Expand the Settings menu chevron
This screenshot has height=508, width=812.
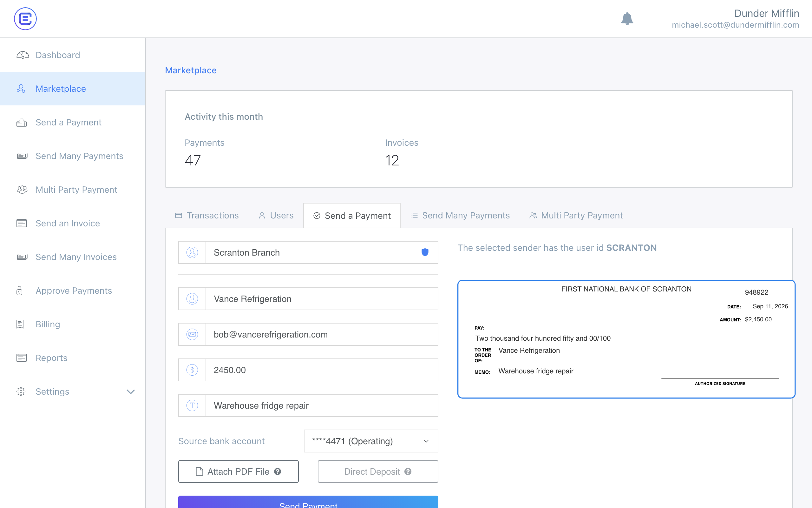(131, 392)
